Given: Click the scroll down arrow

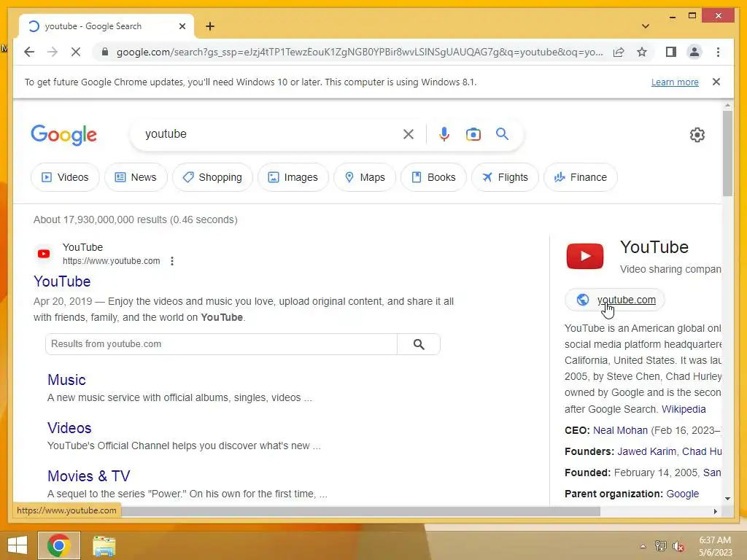Looking at the screenshot, I should [x=727, y=499].
